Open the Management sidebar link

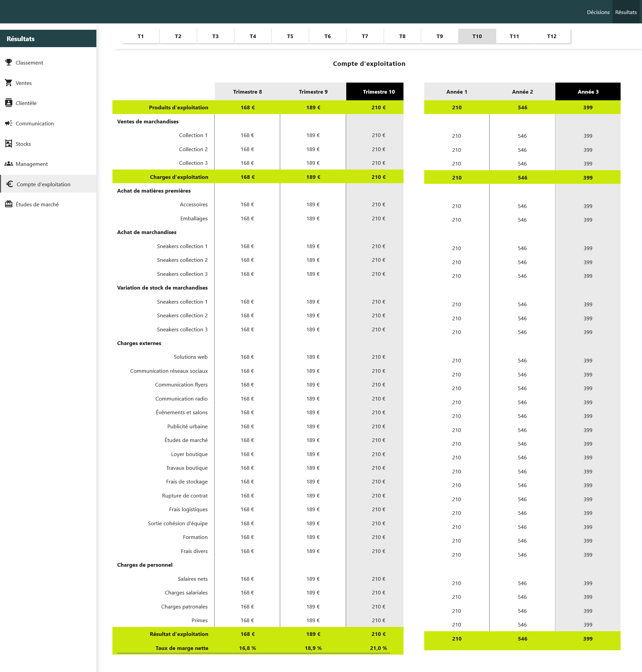[x=32, y=164]
